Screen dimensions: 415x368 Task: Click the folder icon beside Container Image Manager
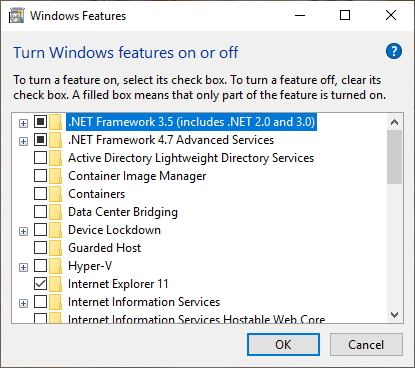(55, 176)
